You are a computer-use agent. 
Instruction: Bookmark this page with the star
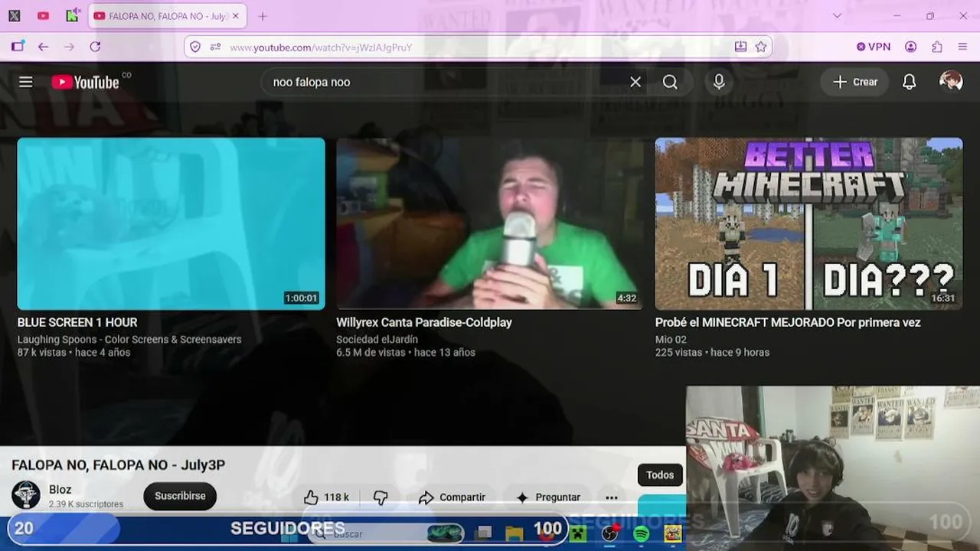point(761,47)
